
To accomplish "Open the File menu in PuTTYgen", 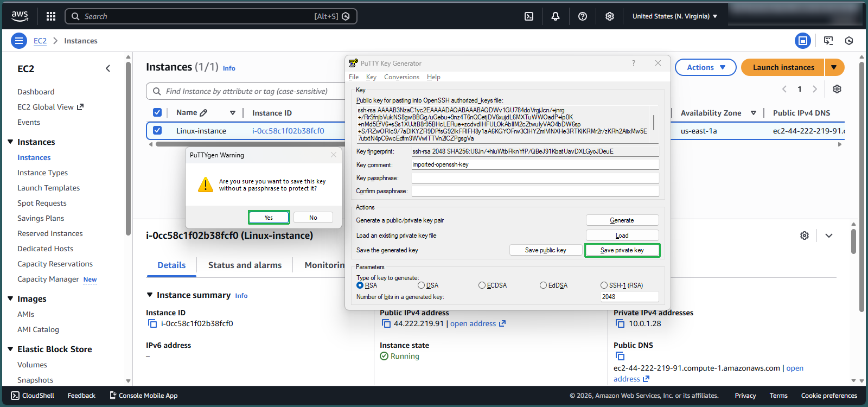I will point(354,77).
